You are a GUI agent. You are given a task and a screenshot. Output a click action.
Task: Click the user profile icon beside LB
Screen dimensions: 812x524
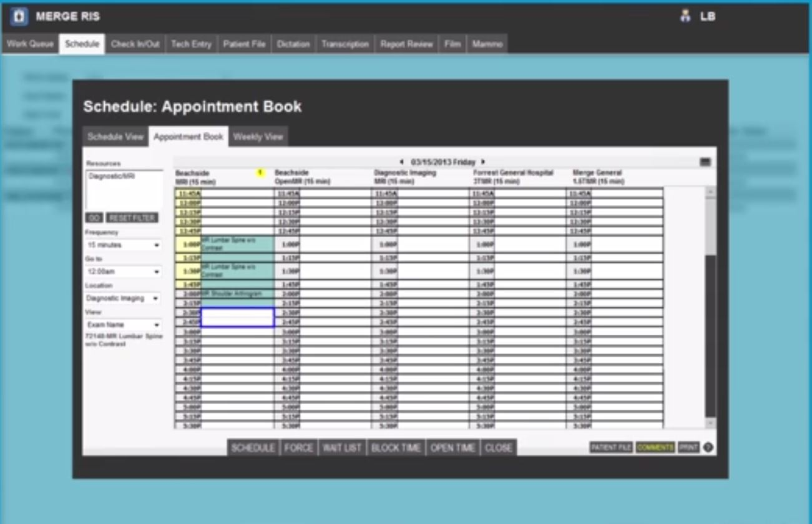tap(685, 17)
